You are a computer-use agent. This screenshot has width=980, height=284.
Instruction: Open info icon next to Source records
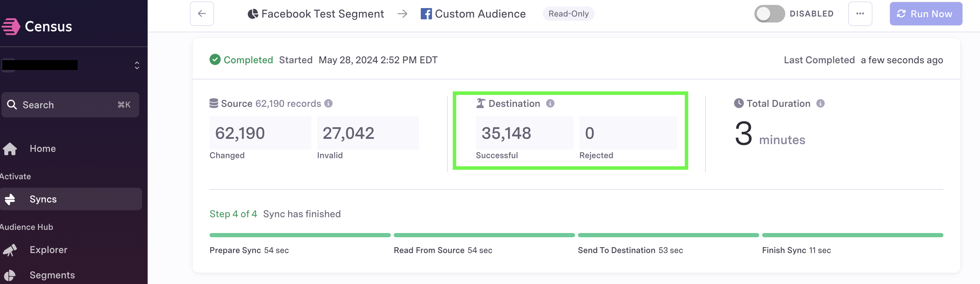tap(328, 103)
